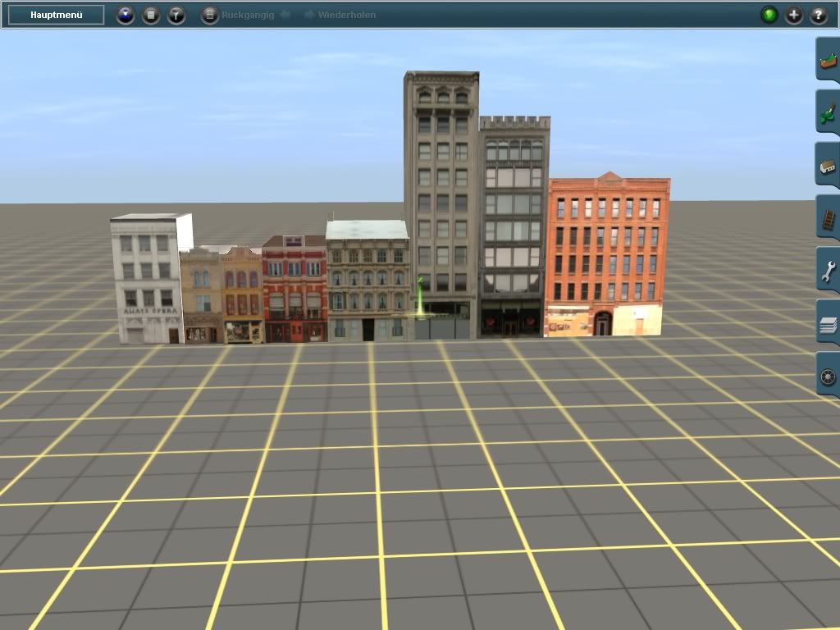
Task: Select the red brick building with white trim
Action: tap(294, 290)
